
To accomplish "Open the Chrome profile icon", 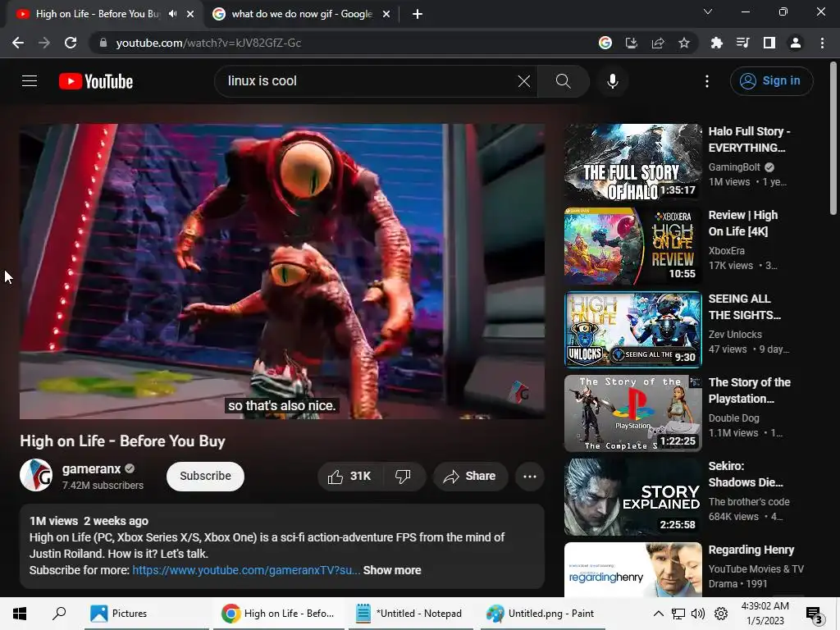I will pyautogui.click(x=796, y=43).
